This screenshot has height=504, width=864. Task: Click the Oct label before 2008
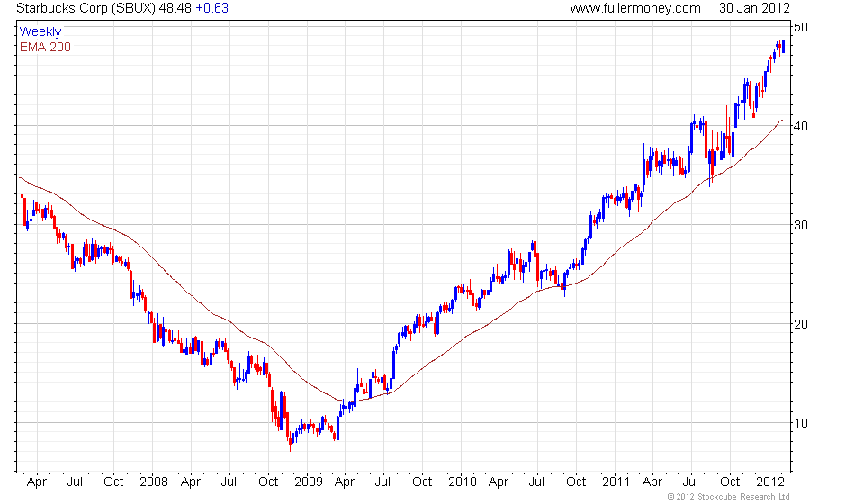pos(113,482)
